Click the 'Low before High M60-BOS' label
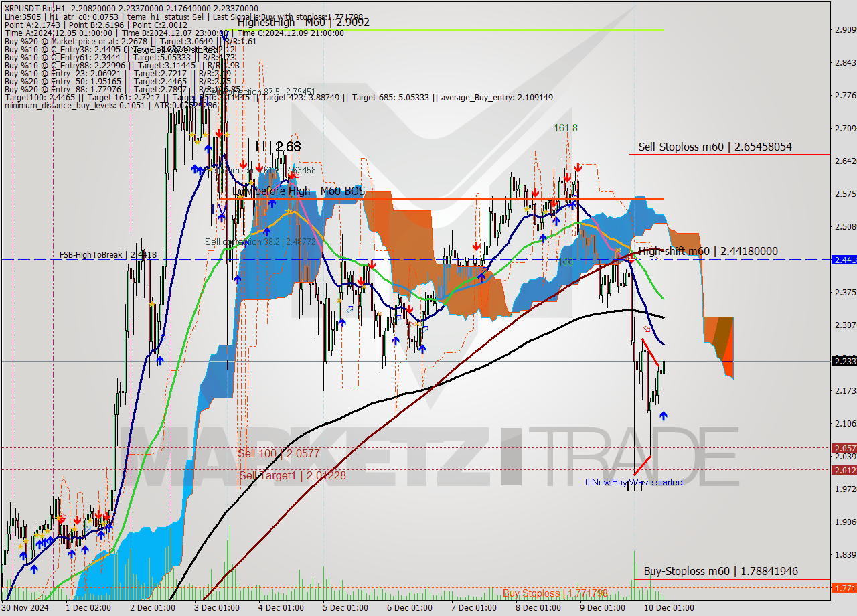Image resolution: width=857 pixels, height=616 pixels. [298, 191]
